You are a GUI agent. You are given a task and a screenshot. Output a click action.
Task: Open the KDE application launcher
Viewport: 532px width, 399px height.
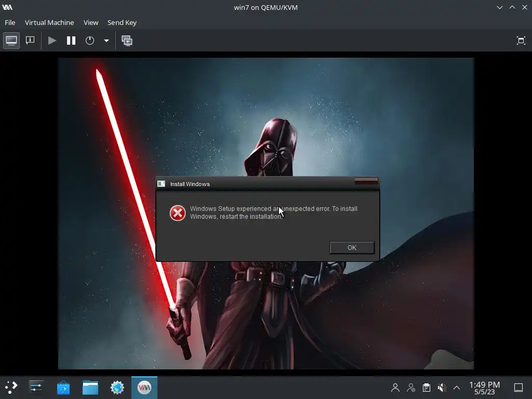click(x=11, y=388)
